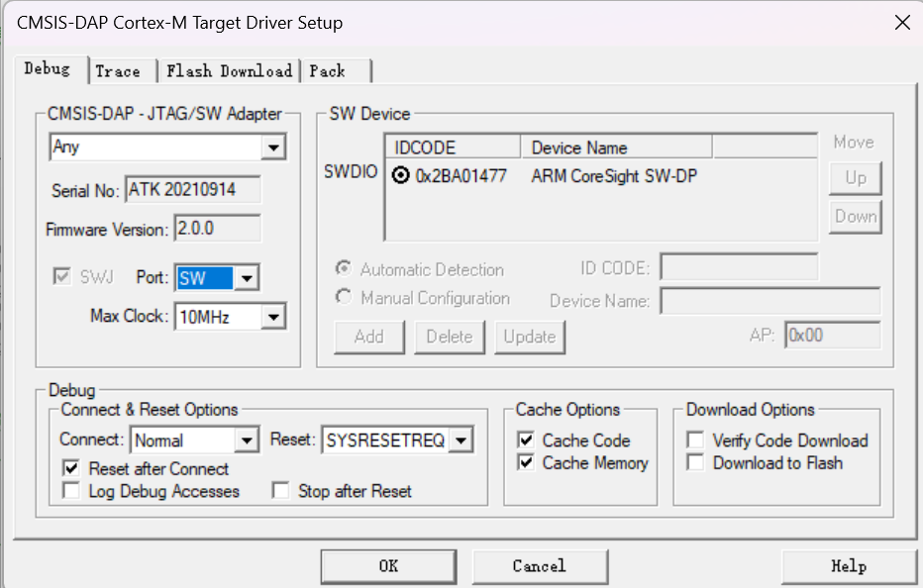Enable Verify Code Download
The height and width of the screenshot is (588, 923).
coord(695,441)
